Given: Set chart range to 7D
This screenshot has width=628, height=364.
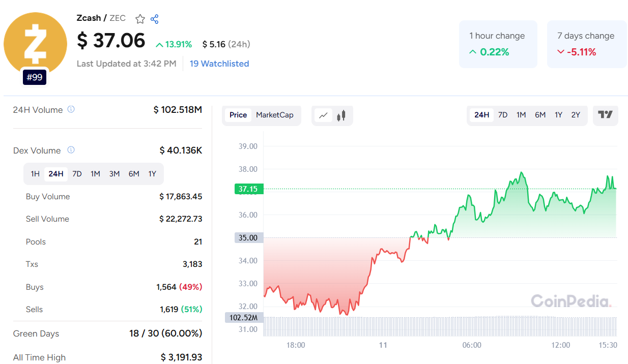Looking at the screenshot, I should (x=503, y=115).
